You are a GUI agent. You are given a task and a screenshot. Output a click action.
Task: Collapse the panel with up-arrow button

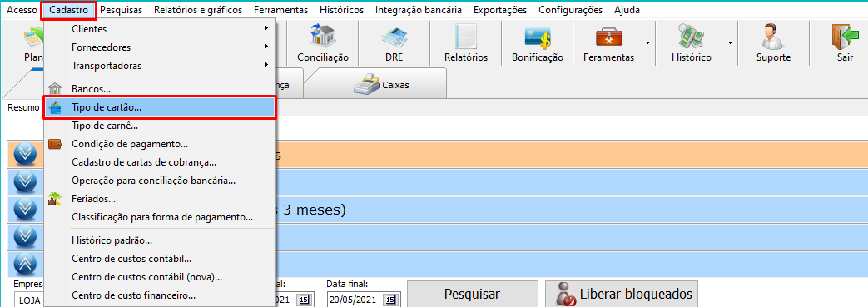point(24,264)
